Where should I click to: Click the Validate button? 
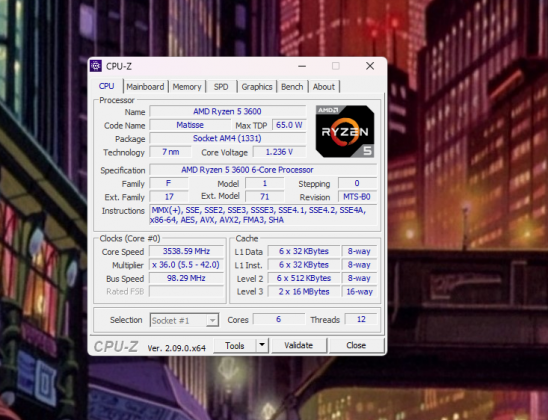tap(298, 346)
